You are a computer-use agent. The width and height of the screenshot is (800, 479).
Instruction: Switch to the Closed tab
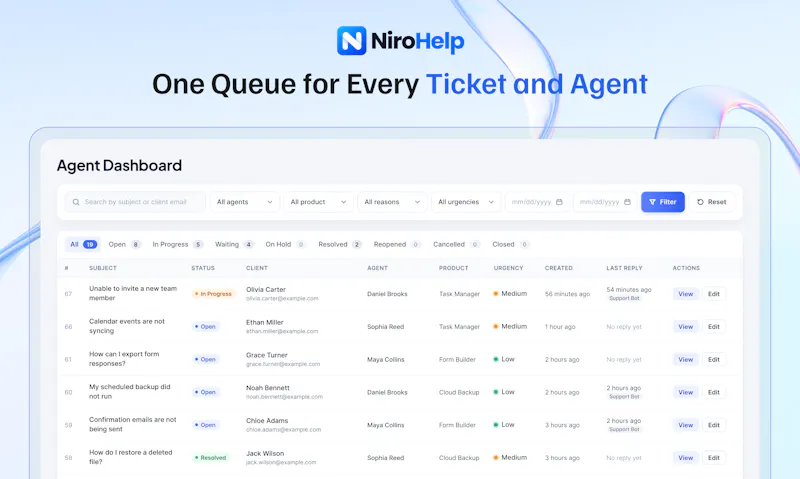click(x=510, y=244)
